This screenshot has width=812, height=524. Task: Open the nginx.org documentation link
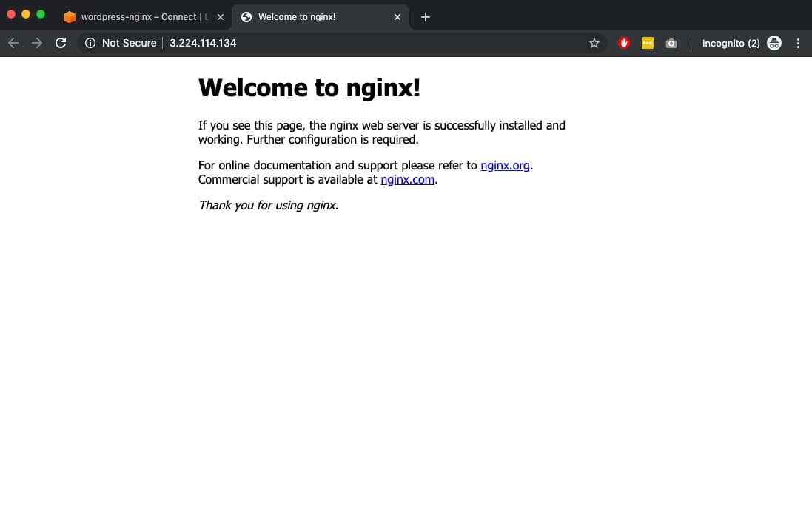point(505,165)
